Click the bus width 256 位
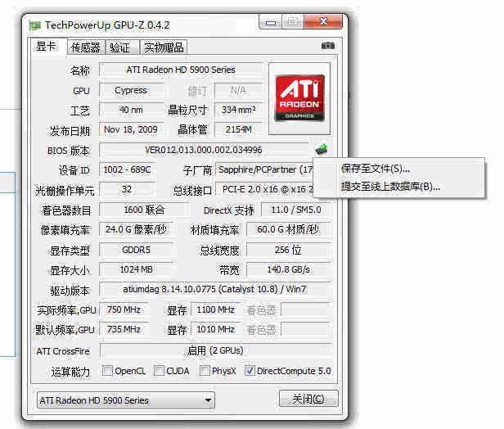The height and width of the screenshot is (429, 504). [x=288, y=250]
